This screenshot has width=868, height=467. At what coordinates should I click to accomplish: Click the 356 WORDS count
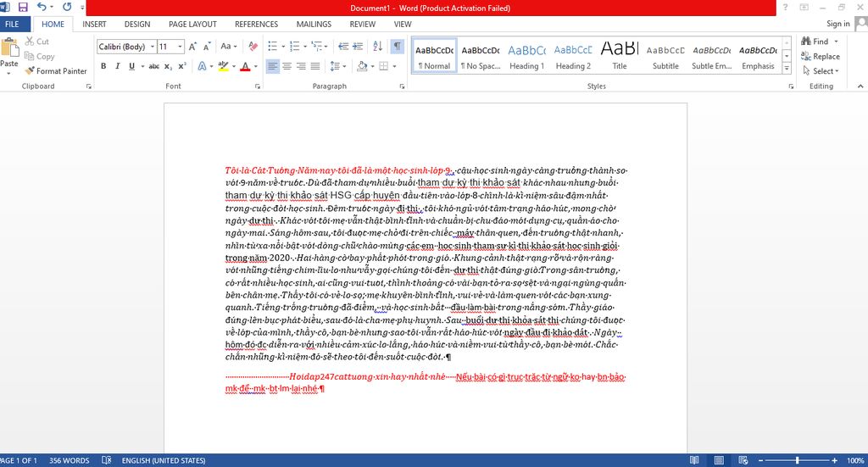[70, 460]
